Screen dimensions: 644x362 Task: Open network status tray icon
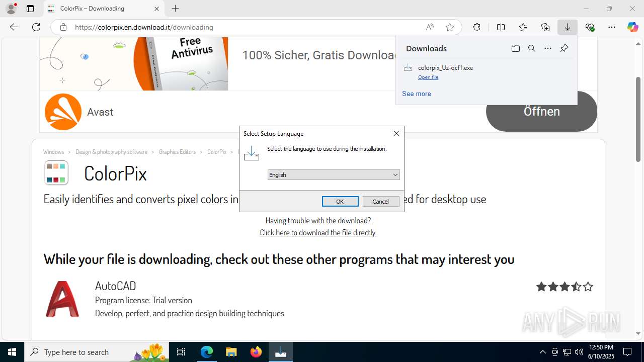[x=567, y=352]
